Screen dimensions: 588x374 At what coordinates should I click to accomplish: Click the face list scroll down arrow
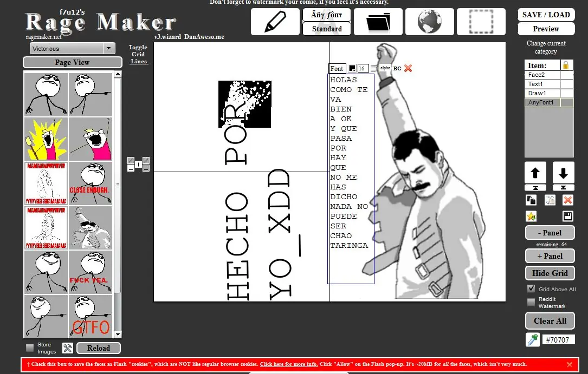pyautogui.click(x=118, y=334)
